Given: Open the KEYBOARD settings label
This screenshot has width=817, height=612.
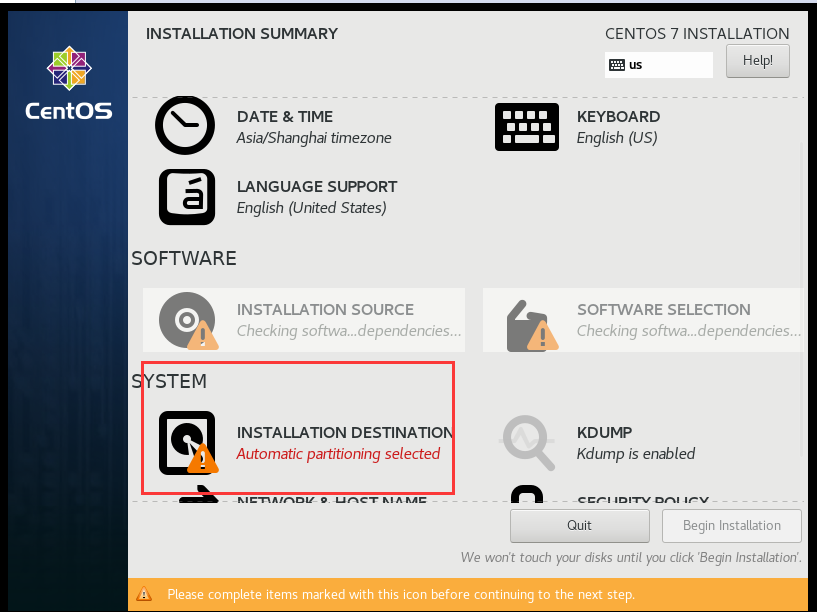Looking at the screenshot, I should coord(618,117).
